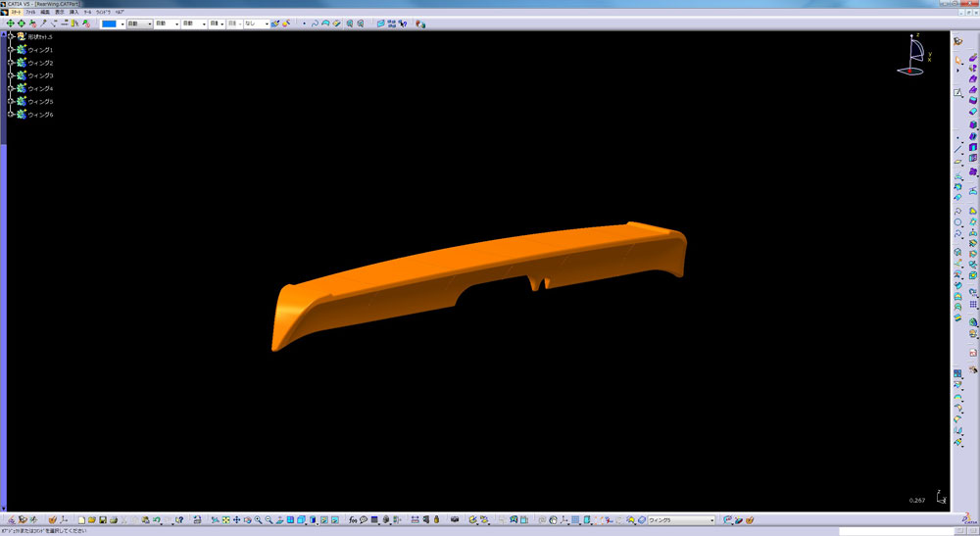Click the blue fill color swatch

point(109,24)
